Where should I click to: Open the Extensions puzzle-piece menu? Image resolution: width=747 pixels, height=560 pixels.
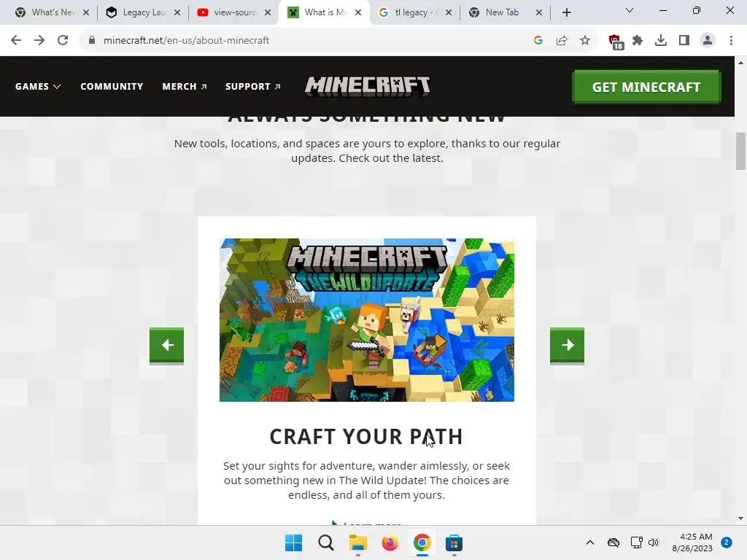pos(638,41)
